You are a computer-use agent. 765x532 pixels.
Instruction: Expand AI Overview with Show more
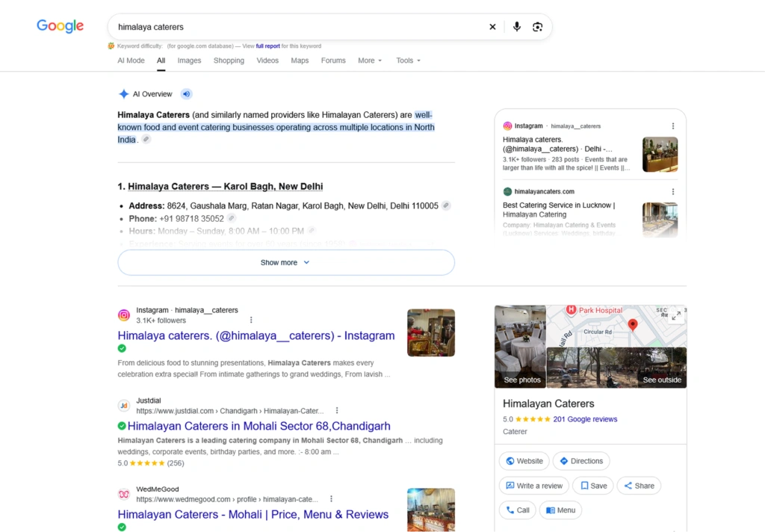(286, 262)
